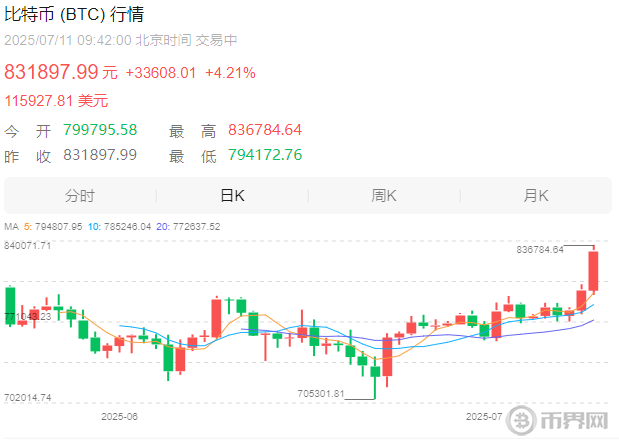619x448 pixels.
Task: Click the timestamp 2025/07/11 09:42:00
Action: click(68, 40)
